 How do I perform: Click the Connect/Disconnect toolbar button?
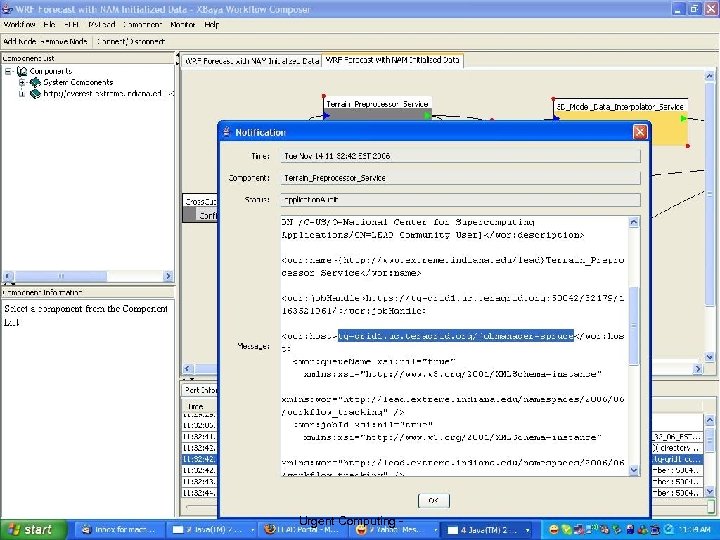click(131, 40)
